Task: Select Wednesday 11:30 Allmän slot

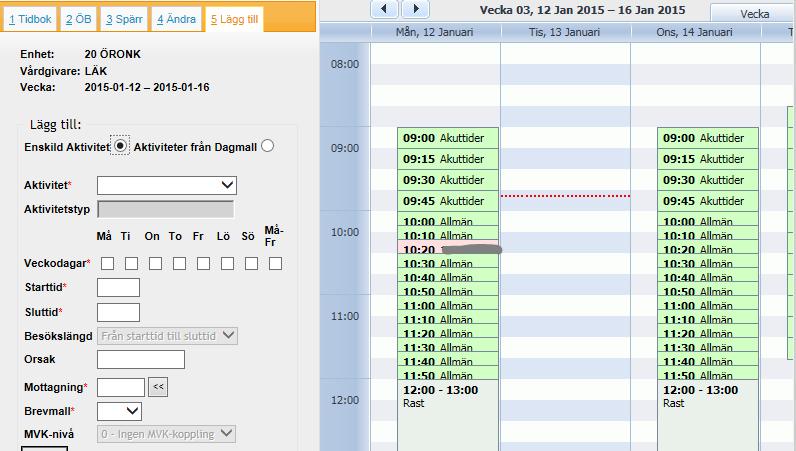Action: [708, 345]
